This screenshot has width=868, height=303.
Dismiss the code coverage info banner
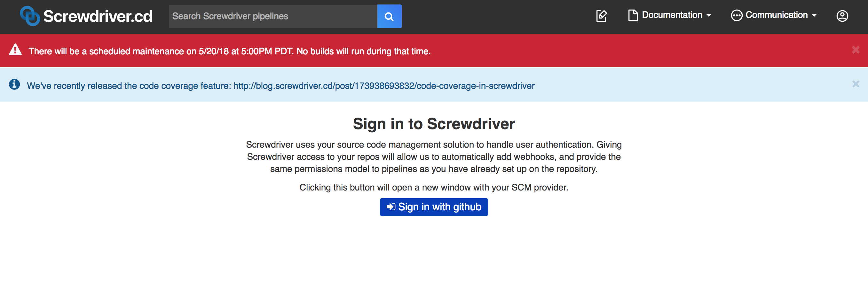click(x=856, y=84)
